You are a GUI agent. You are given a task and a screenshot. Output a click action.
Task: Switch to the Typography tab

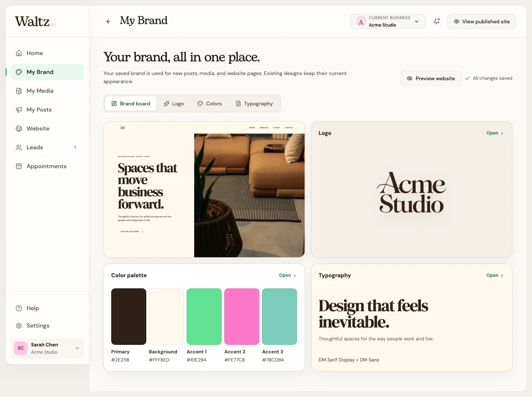click(x=254, y=104)
